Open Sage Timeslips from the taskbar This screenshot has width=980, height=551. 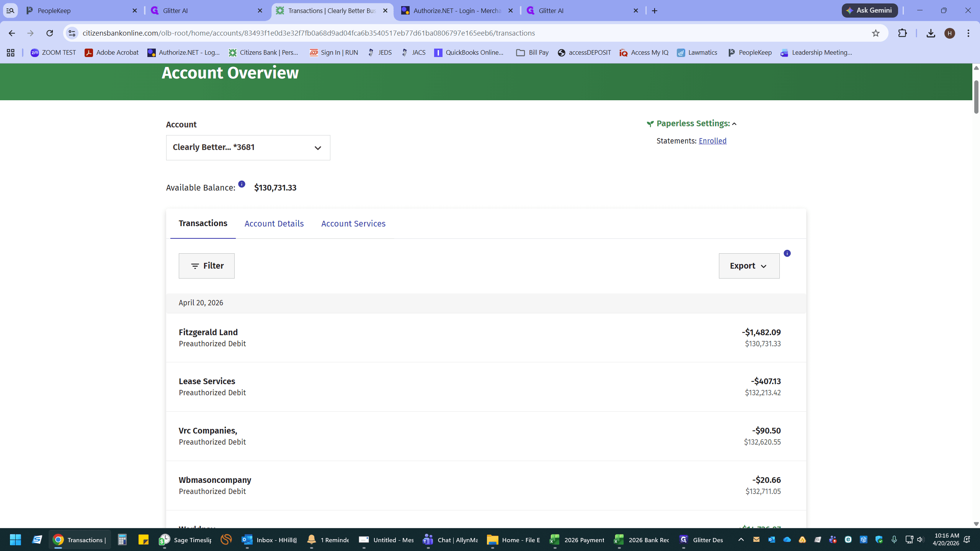pyautogui.click(x=185, y=540)
